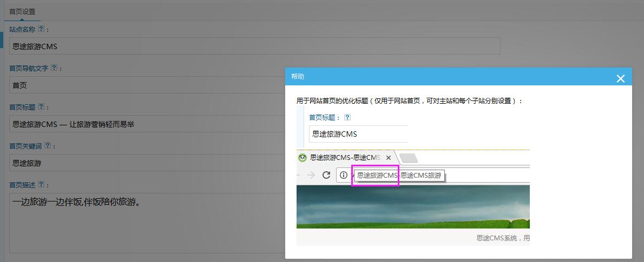Click the site info icon in the address bar
Screen dimensions: 644x262
(x=343, y=175)
